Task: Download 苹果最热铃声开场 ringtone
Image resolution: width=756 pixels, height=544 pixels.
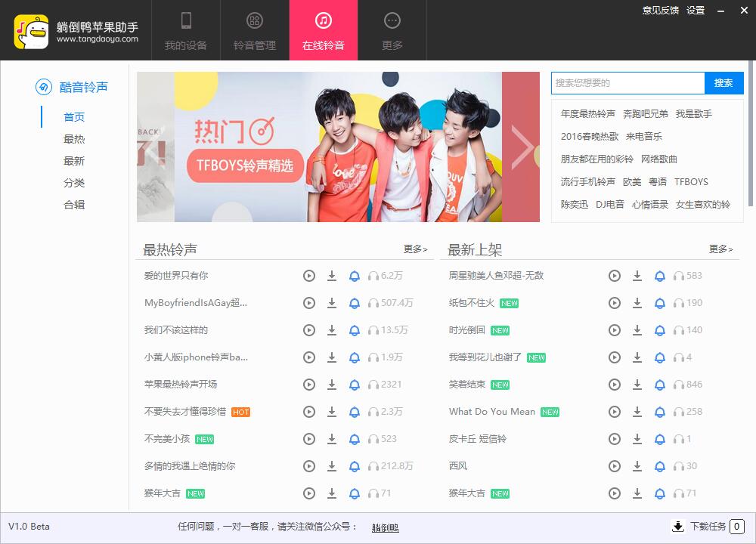Action: [x=332, y=385]
